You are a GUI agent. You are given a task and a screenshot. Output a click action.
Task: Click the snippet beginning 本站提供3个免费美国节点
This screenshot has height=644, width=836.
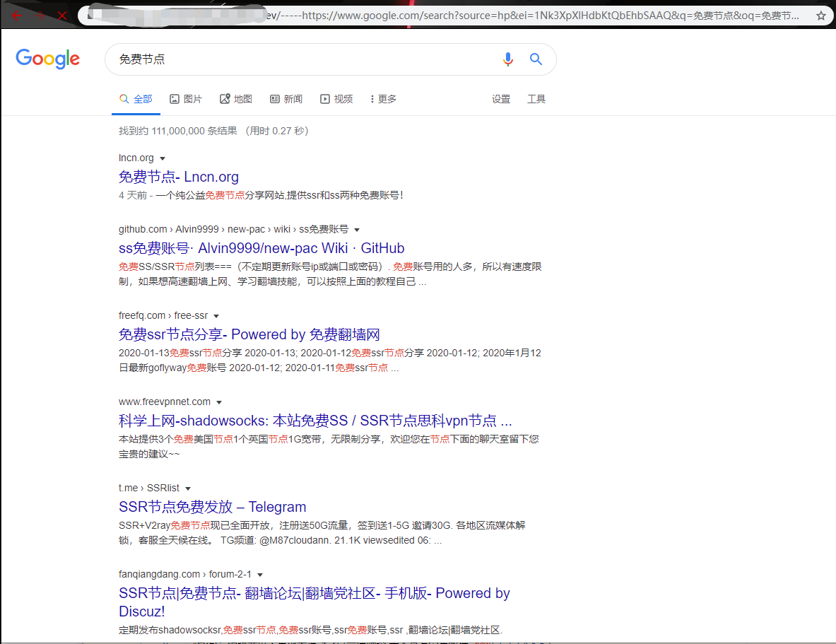click(x=329, y=447)
